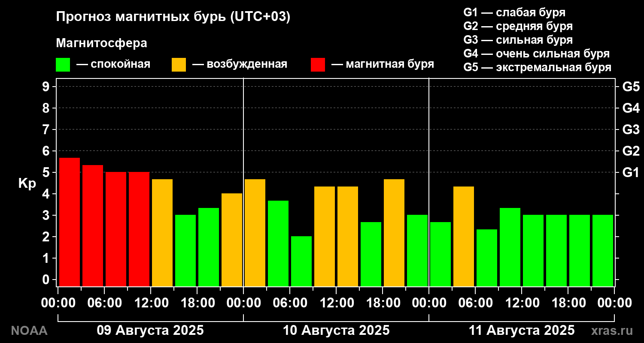This screenshot has height=343, width=644.
Task: Click the orange bar starting 12:00 on 09 Августа
Action: click(x=162, y=233)
